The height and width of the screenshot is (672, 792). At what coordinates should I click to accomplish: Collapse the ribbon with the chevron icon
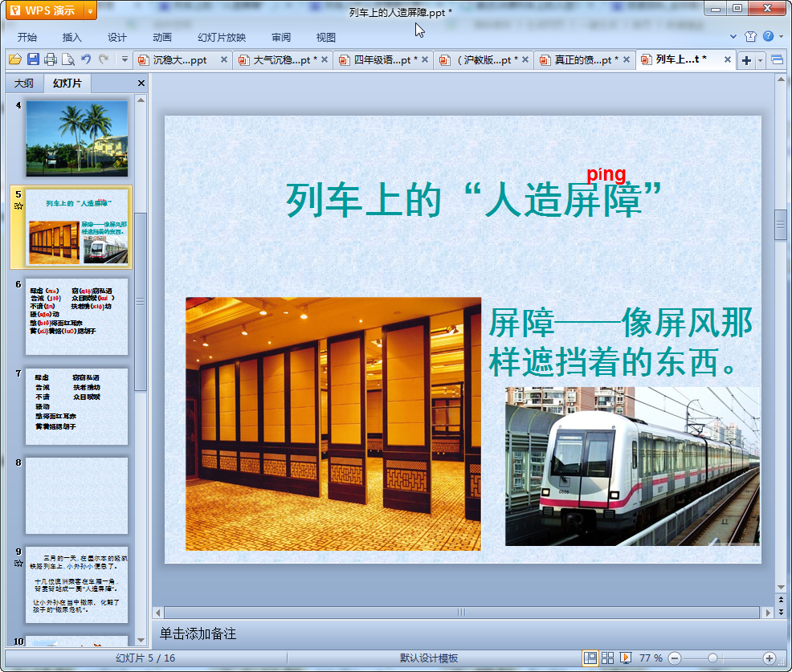tap(733, 36)
